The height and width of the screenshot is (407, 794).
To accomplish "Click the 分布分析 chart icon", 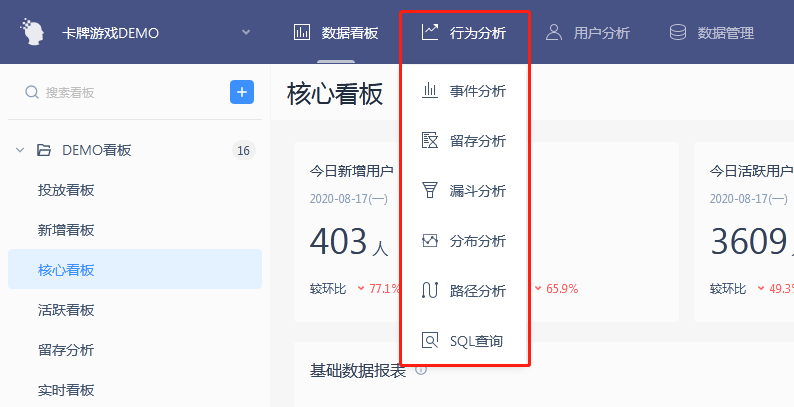I will click(430, 241).
